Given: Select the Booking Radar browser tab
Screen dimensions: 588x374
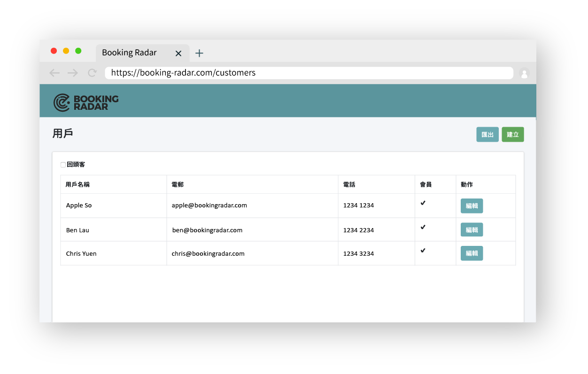Looking at the screenshot, I should tap(142, 53).
